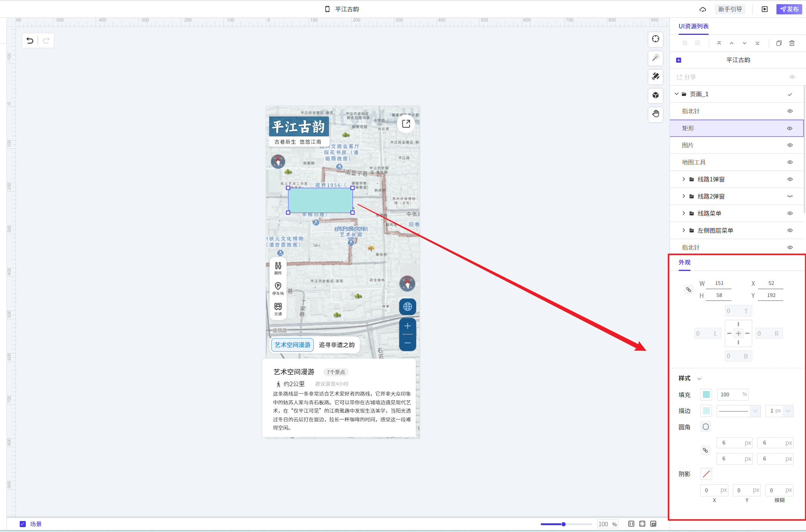Click the rightmost frame view icon in status bar
The width and height of the screenshot is (806, 532).
coord(653,524)
